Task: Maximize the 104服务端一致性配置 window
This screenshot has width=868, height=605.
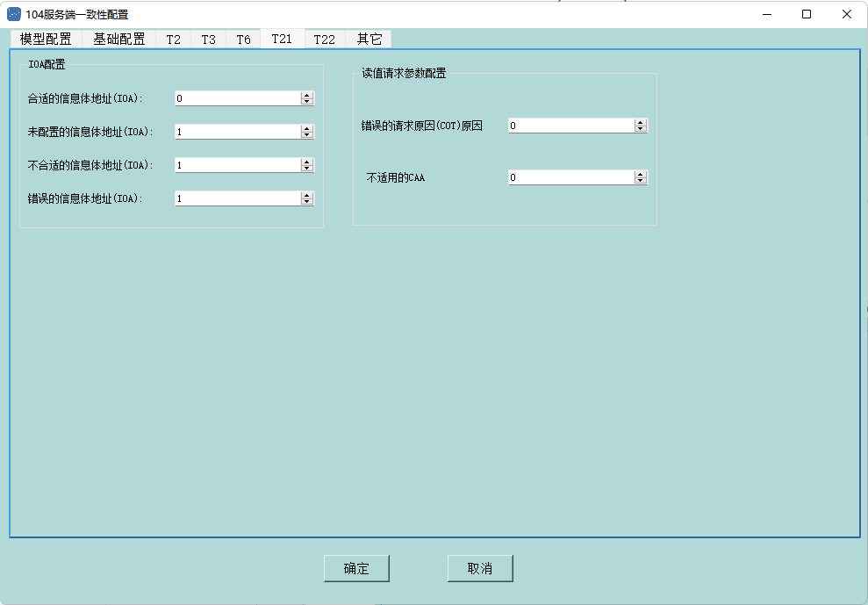Action: coord(807,14)
